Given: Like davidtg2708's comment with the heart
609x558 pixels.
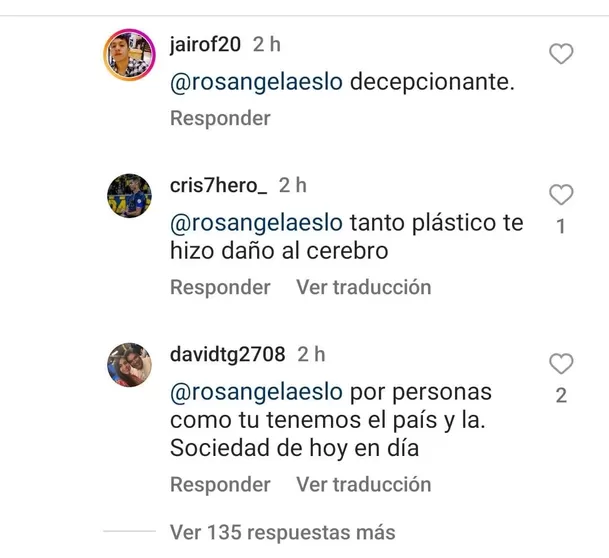Looking at the screenshot, I should click(x=561, y=364).
